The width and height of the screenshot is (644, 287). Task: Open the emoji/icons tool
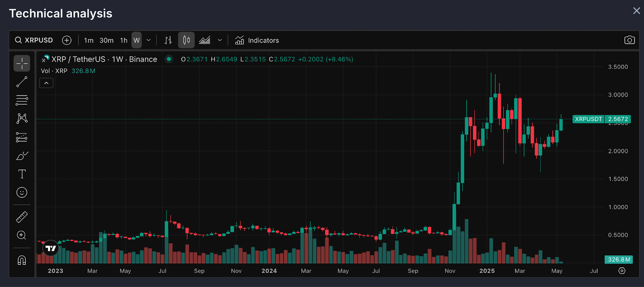(x=22, y=192)
